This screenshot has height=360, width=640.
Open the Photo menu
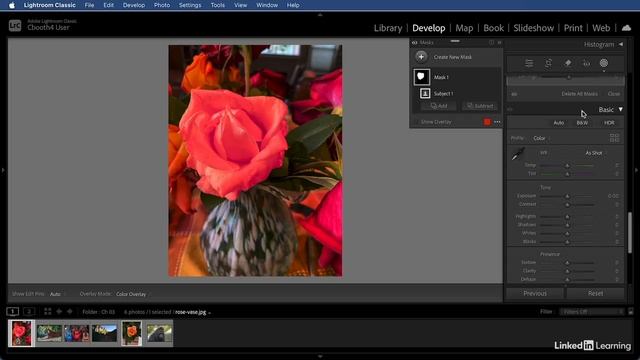click(162, 5)
